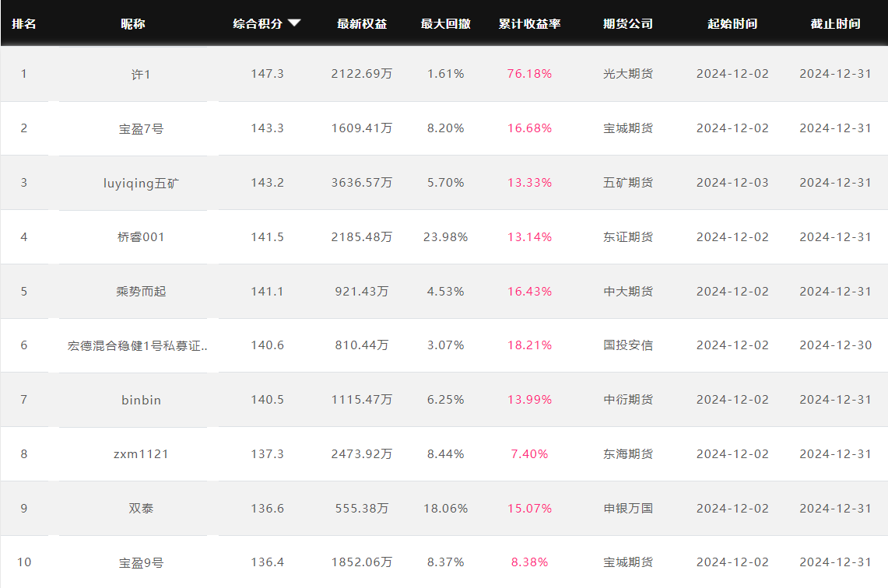Click the 最新权益 column header
Screen dimensions: 888x588
tap(362, 24)
